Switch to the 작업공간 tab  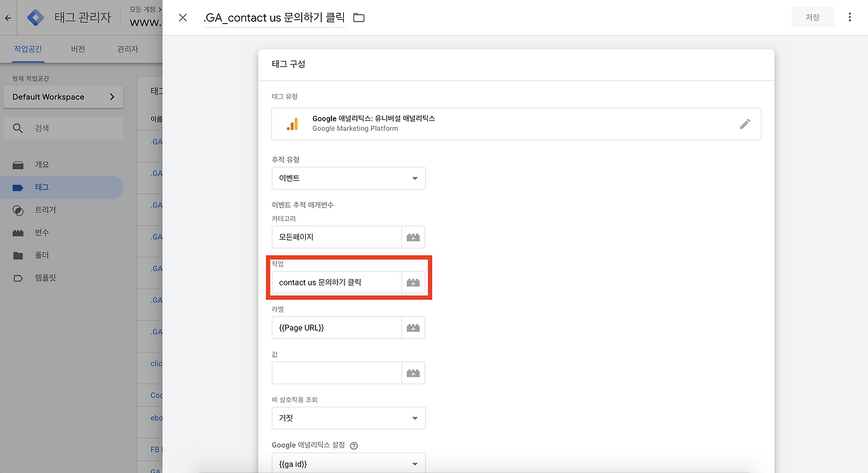[28, 49]
